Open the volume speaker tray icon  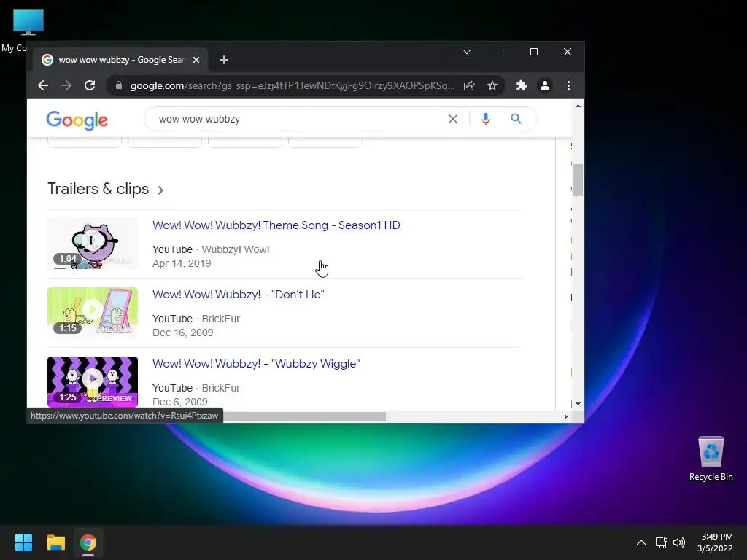point(679,542)
